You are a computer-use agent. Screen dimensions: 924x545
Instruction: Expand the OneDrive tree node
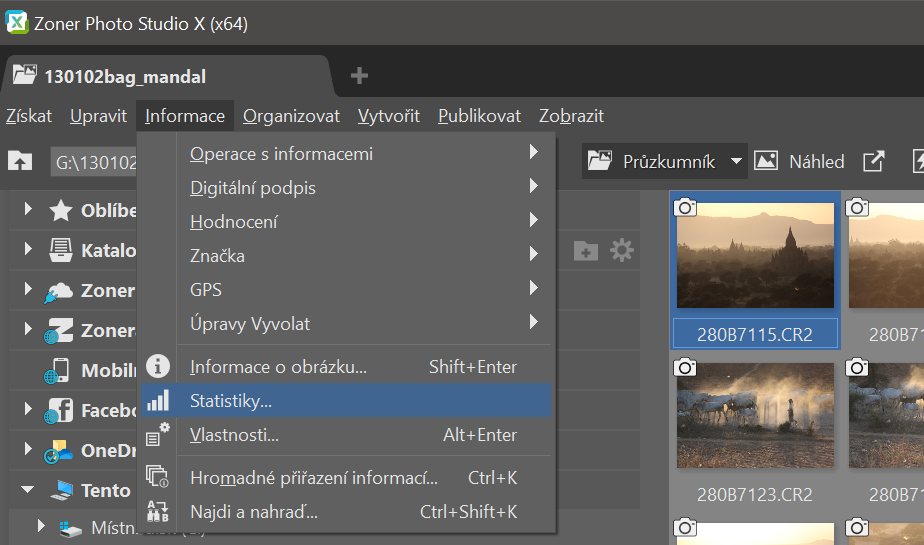coord(28,449)
